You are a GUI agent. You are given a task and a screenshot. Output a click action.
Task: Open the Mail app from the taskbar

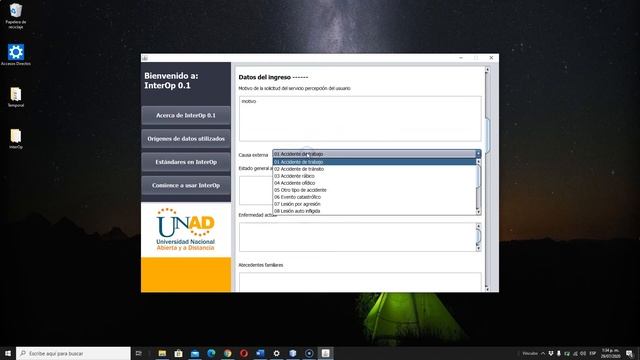(195, 353)
